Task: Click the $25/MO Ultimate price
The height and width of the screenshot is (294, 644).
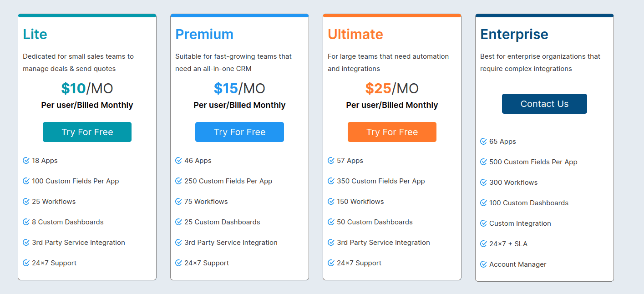Action: pyautogui.click(x=392, y=88)
